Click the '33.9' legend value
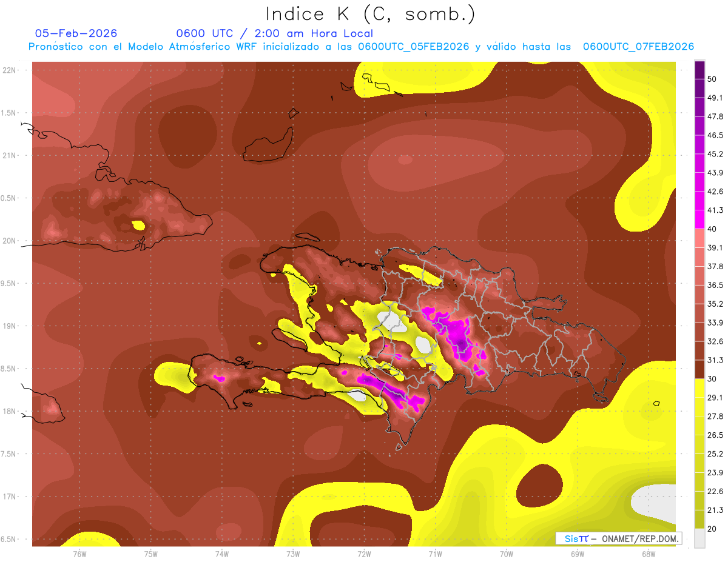The height and width of the screenshot is (562, 728). point(715,323)
